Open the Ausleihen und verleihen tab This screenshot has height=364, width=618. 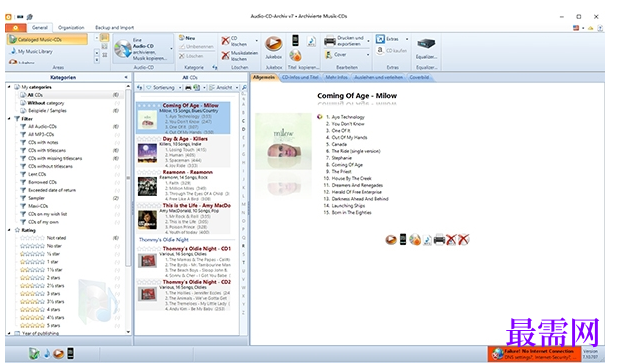point(378,77)
